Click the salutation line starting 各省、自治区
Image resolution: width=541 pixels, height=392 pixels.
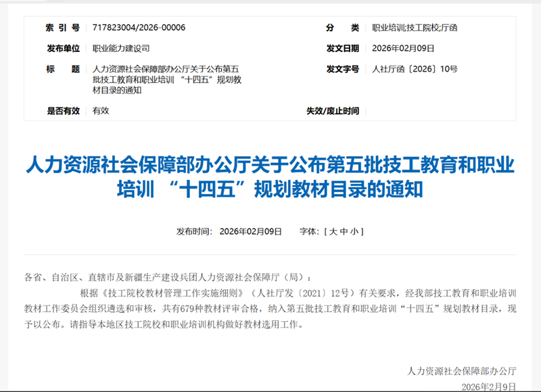169,277
